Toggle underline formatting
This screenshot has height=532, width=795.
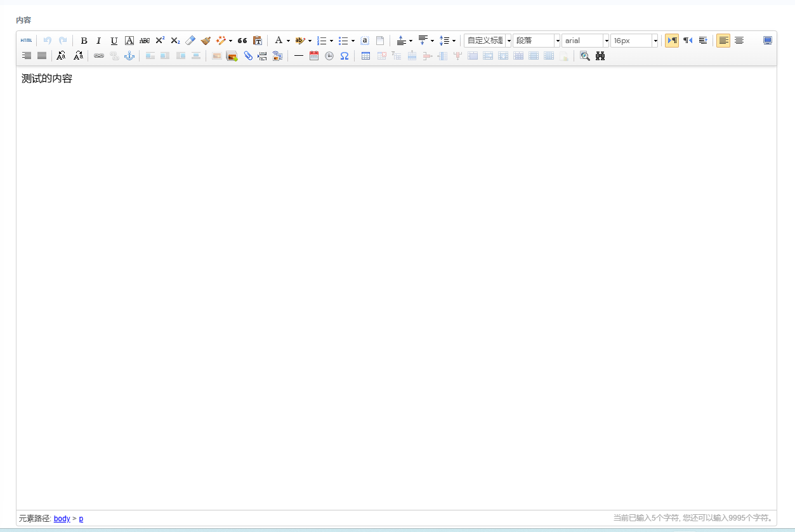(x=114, y=41)
